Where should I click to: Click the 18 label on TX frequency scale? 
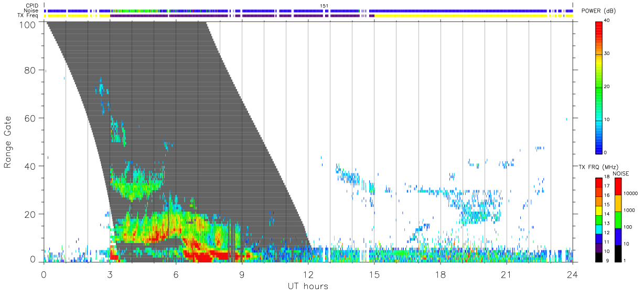pos(607,177)
